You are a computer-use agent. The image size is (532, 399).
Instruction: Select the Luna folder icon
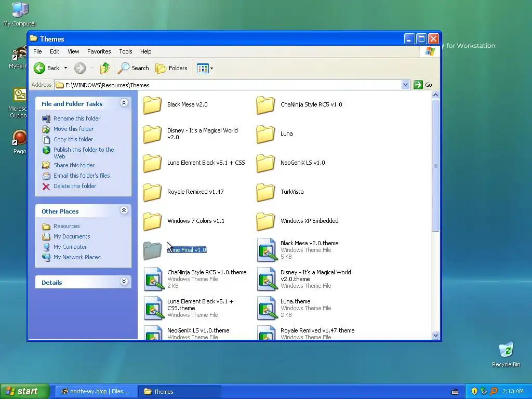(265, 134)
